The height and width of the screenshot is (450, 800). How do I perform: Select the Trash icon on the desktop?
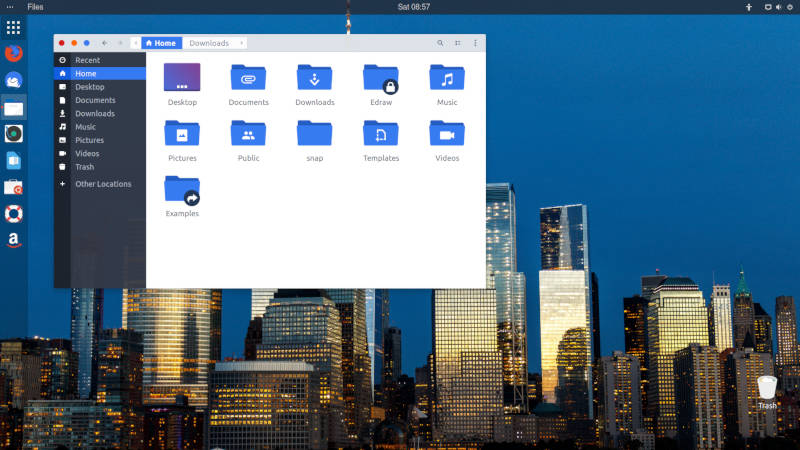pyautogui.click(x=767, y=393)
